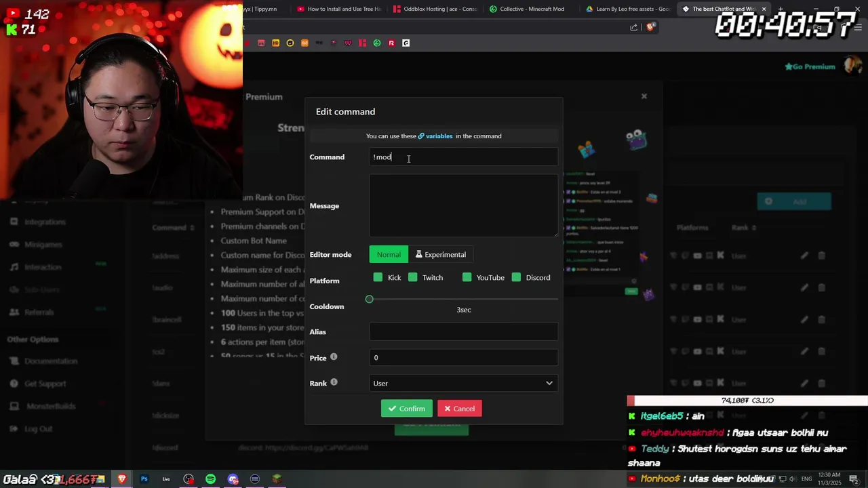Switch to 'How to Install and Use Tree' tab
868x488 pixels.
pyautogui.click(x=339, y=9)
